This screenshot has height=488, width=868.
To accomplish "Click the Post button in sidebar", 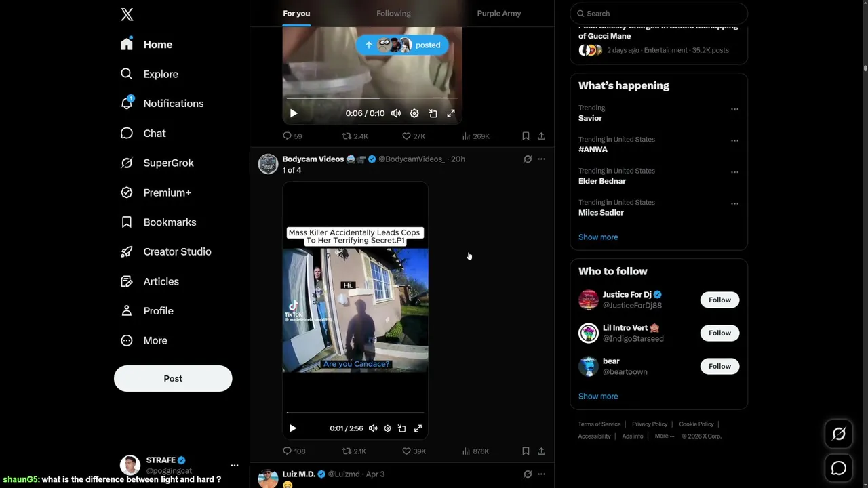I will [173, 379].
